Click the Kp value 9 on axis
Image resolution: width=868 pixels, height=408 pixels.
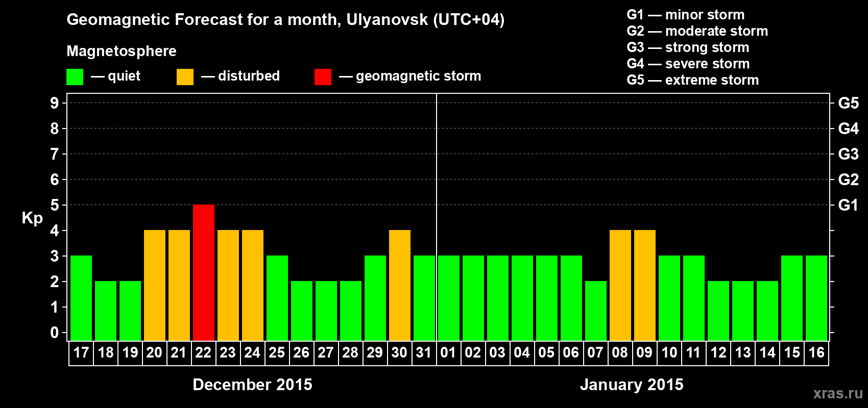pyautogui.click(x=55, y=103)
